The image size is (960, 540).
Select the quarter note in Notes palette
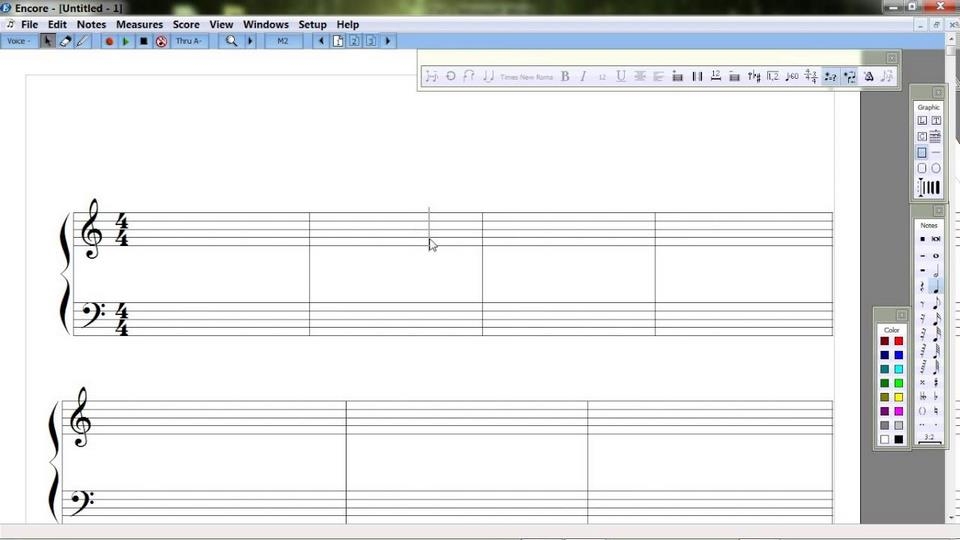click(x=936, y=287)
